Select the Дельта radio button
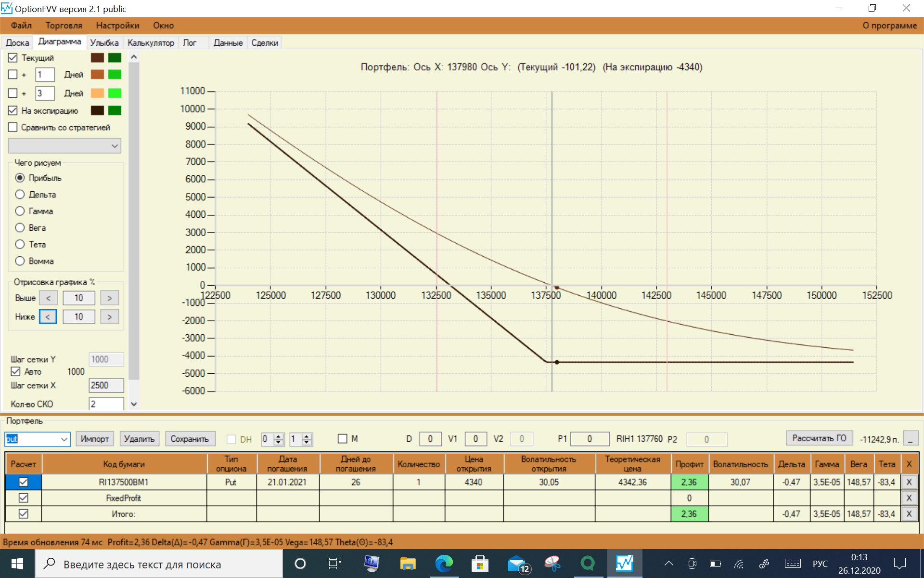 tap(20, 195)
